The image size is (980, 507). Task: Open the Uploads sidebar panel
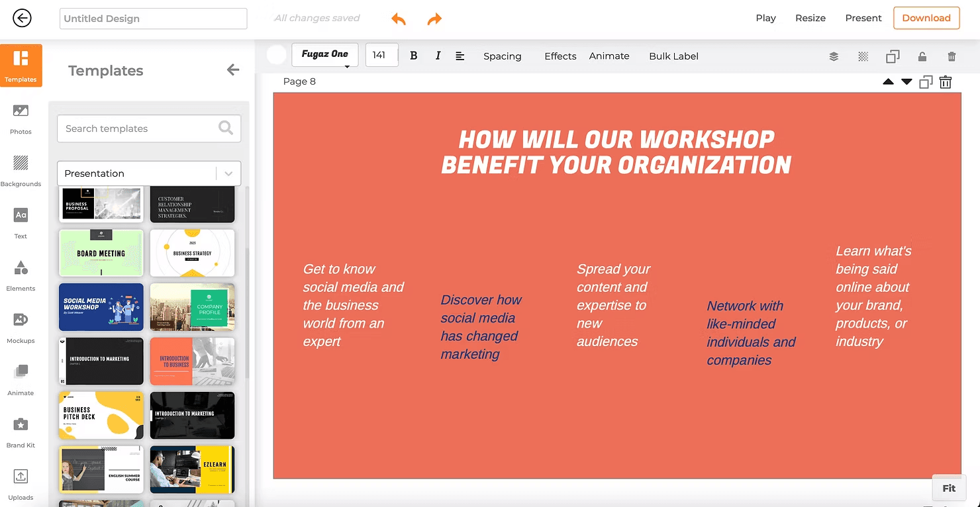(21, 484)
